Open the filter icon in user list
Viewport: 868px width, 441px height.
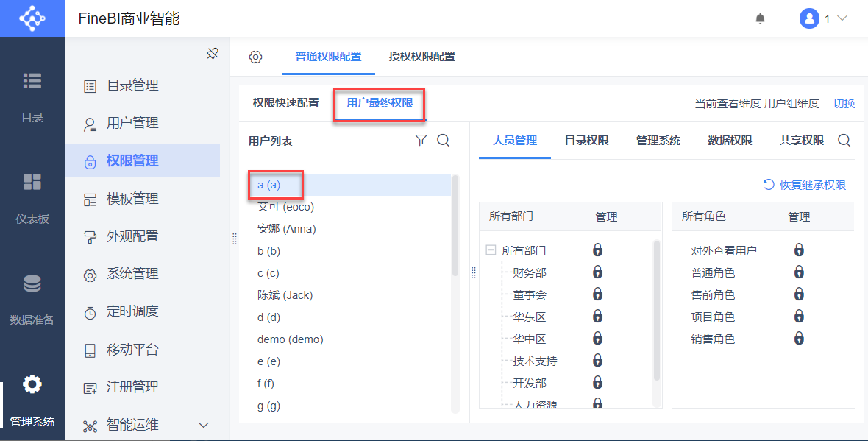coord(421,141)
